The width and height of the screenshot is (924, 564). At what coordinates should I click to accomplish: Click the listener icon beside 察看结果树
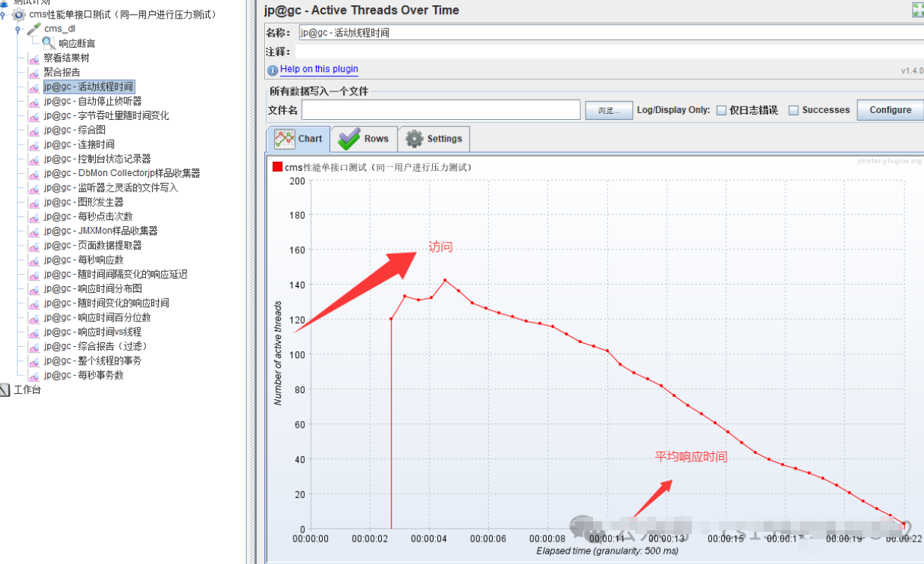point(34,58)
